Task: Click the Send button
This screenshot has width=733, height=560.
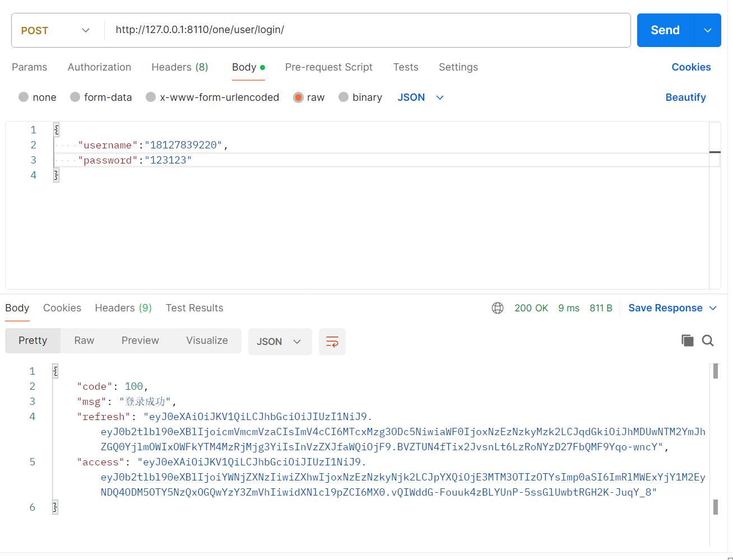Action: [x=665, y=30]
